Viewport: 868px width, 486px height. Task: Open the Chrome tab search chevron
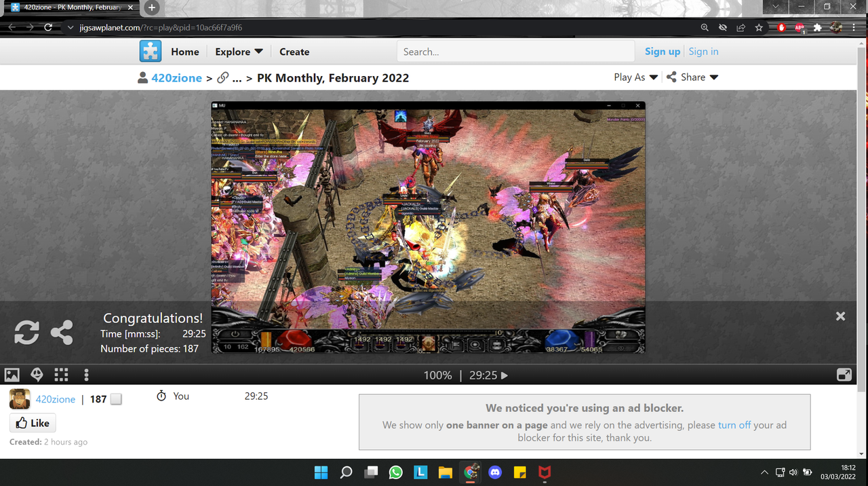[x=776, y=7]
